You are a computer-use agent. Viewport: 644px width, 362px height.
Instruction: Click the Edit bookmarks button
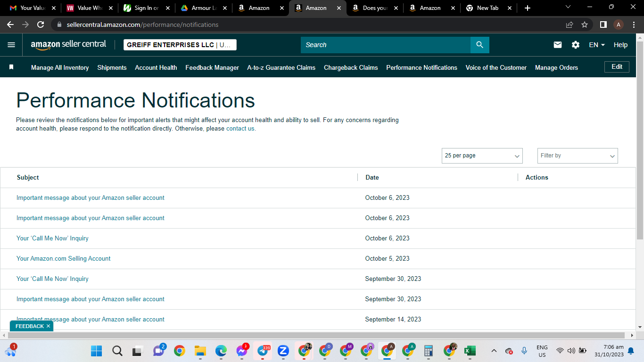tap(617, 67)
